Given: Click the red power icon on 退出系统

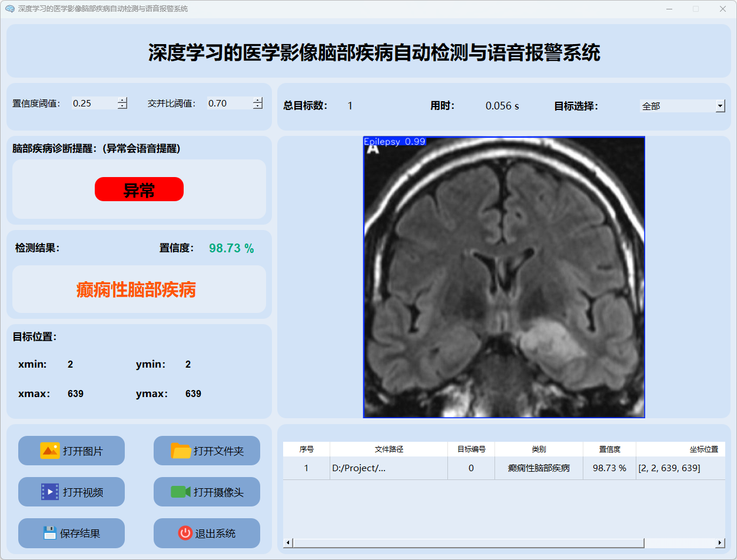Looking at the screenshot, I should (x=185, y=533).
